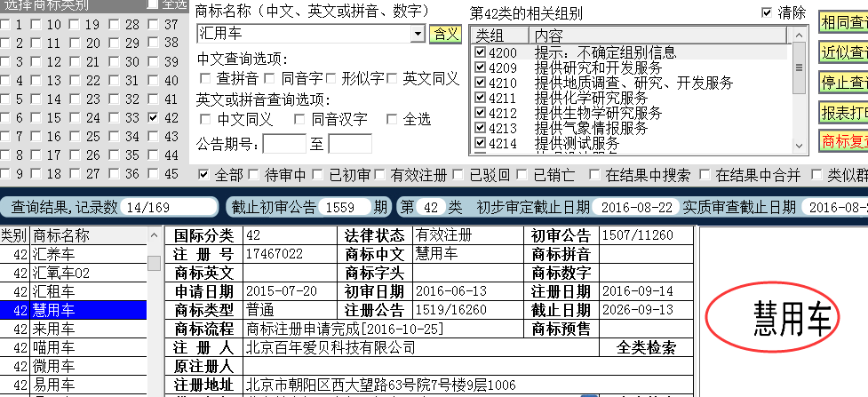Enable the 查拼音 option
868x397 pixels.
[x=205, y=78]
